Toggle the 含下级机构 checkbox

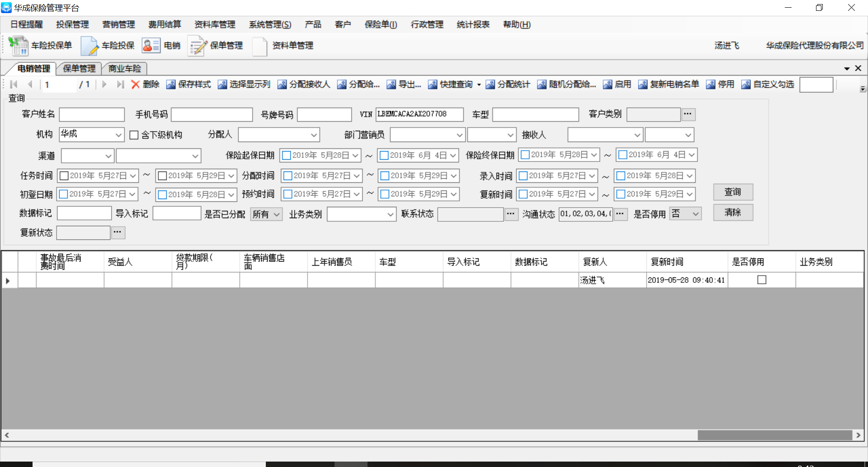click(x=134, y=135)
